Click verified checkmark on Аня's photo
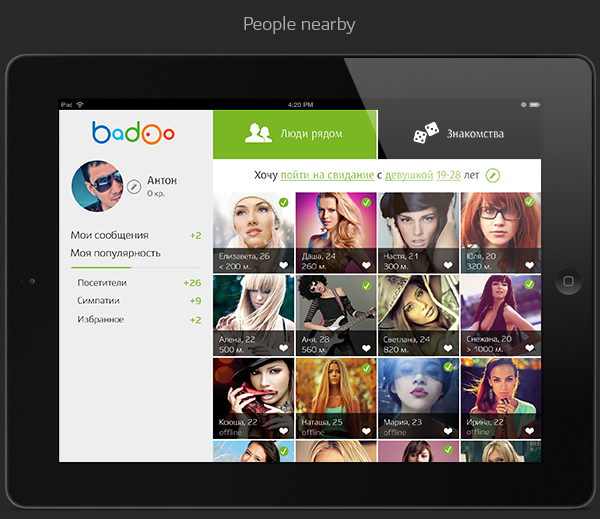The image size is (600, 519). [x=366, y=286]
